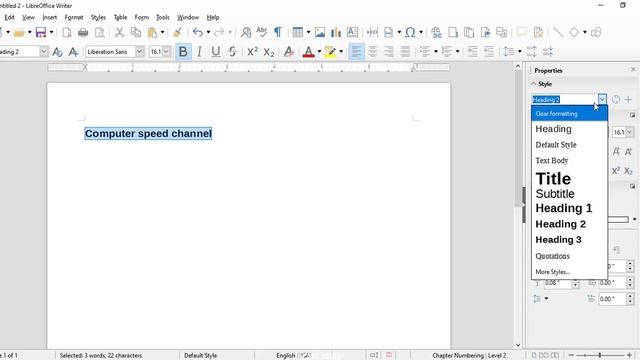Click the Redo arrow icon
This screenshot has height=360, width=640.
220,32
